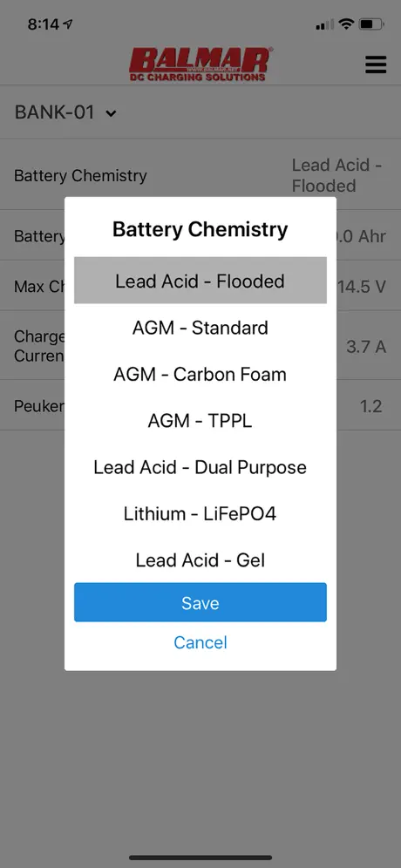
Task: Tap the 3.7 A charge current value
Action: [366, 347]
